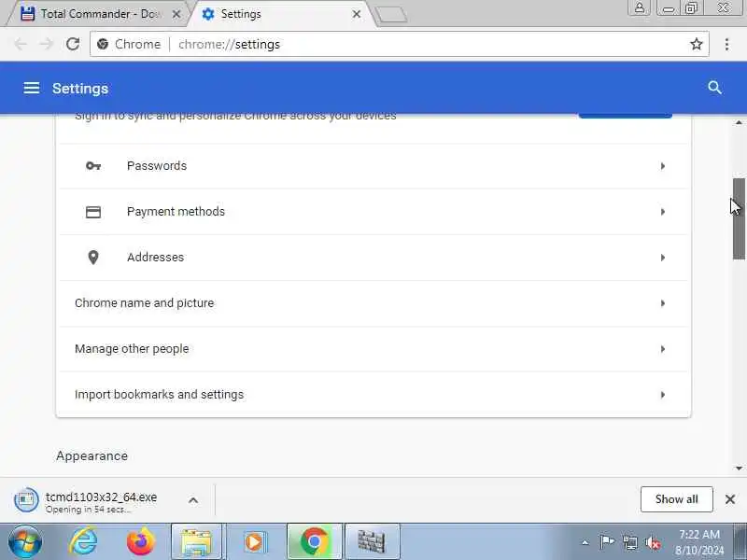Expand Import bookmarks and settings arrow

tap(663, 394)
